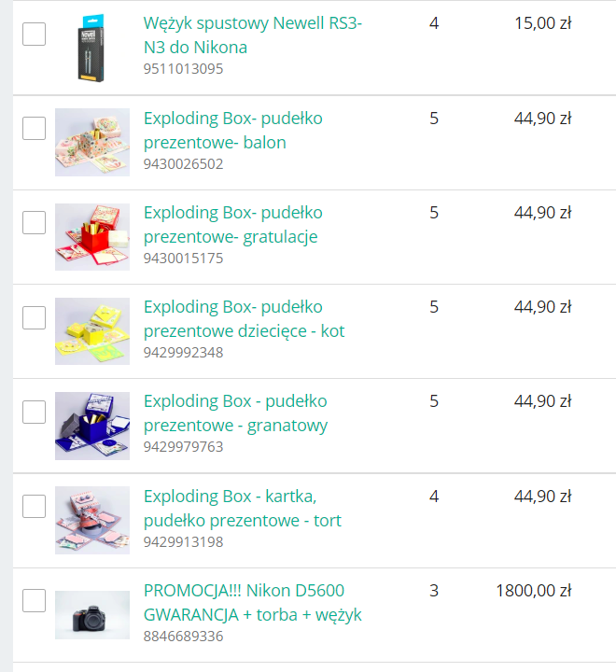616x672 pixels.
Task: Check the Exploding Box gratulacje row
Action: click(34, 223)
